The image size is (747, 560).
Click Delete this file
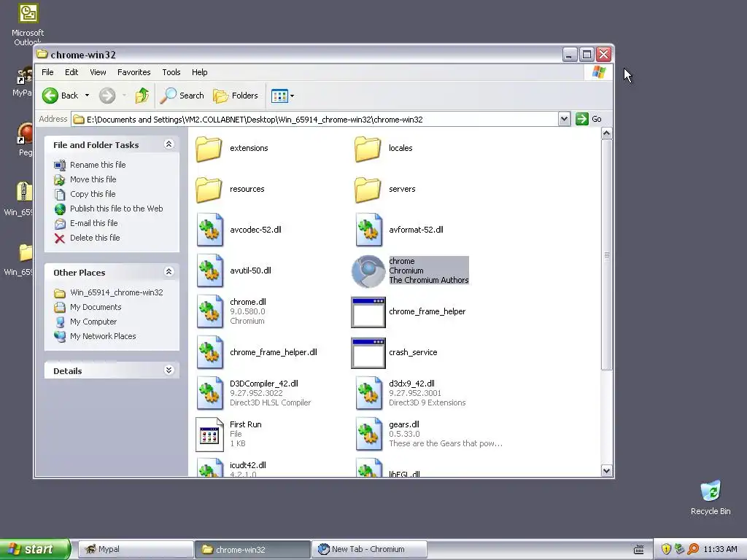(95, 238)
